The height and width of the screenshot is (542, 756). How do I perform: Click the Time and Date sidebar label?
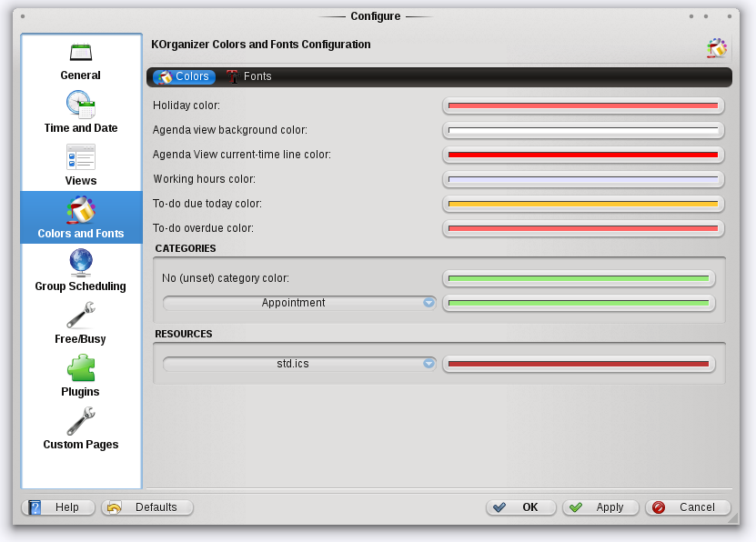pos(81,128)
